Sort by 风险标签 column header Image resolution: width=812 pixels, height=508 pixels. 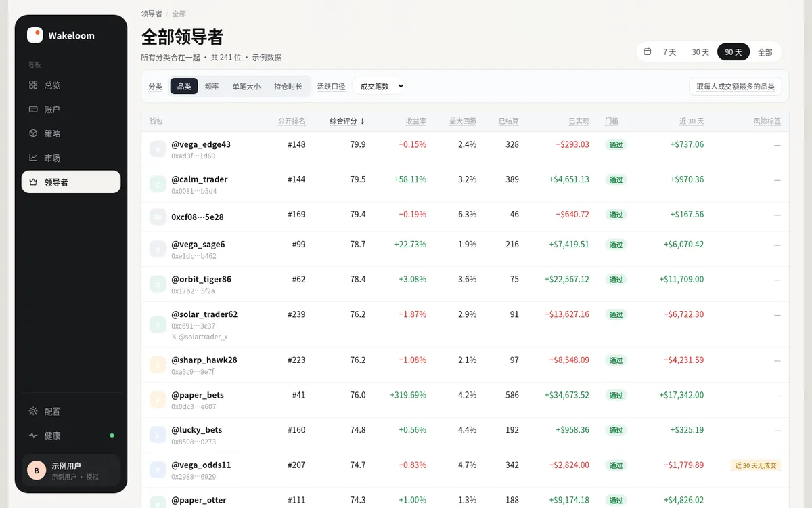click(x=767, y=121)
